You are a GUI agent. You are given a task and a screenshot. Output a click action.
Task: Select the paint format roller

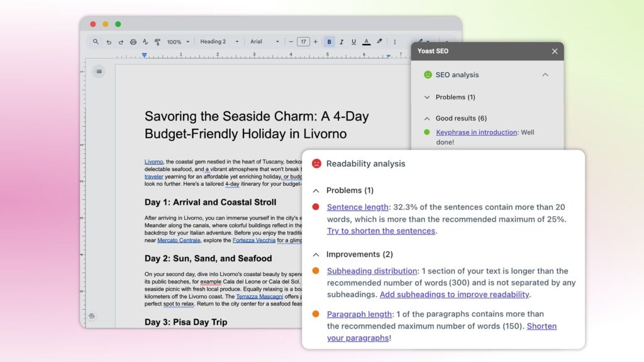click(157, 42)
